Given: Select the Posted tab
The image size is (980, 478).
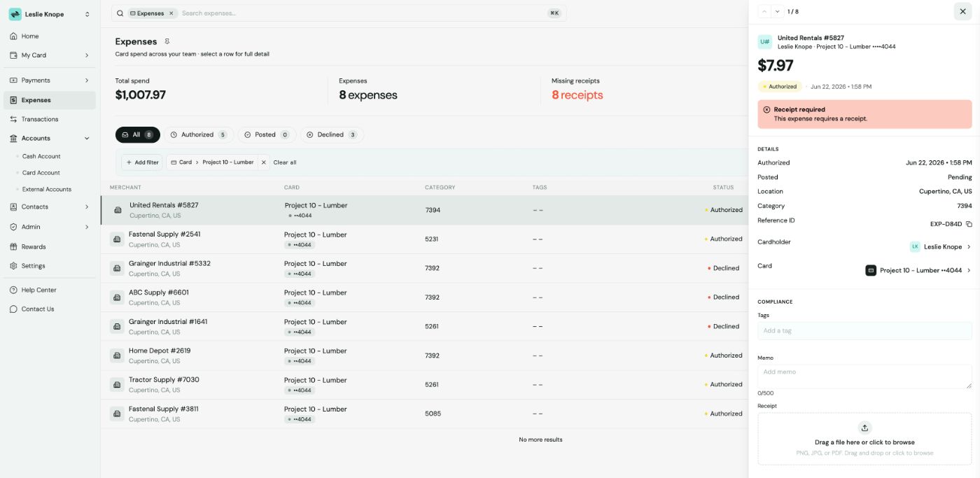Looking at the screenshot, I should click(x=267, y=134).
